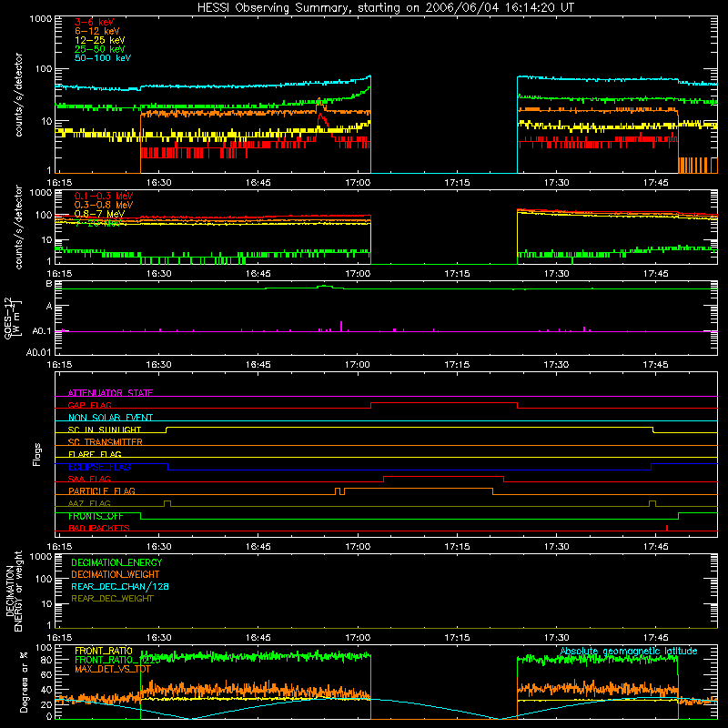Click the 0.8-7 MeV legend label
The width and height of the screenshot is (728, 728).
tap(99, 214)
